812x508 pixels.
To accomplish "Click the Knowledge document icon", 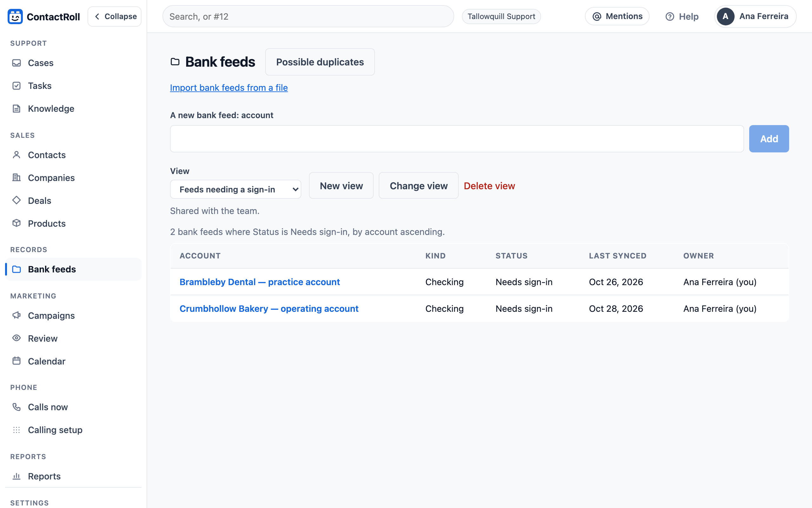I will [16, 109].
